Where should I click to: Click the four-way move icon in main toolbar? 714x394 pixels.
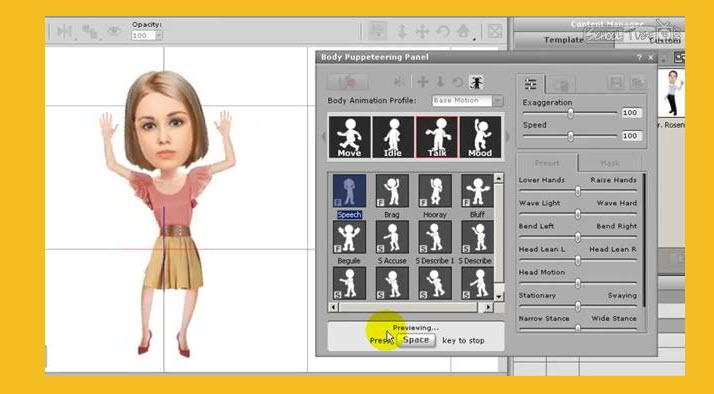(x=423, y=31)
